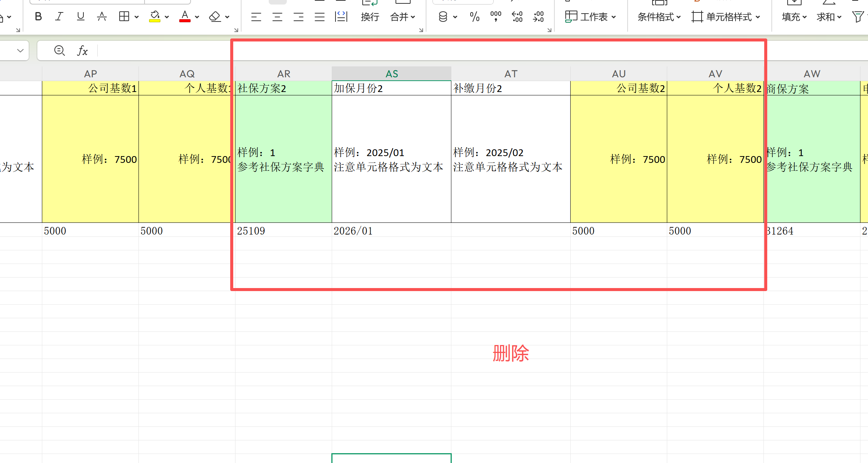Screen dimensions: 868x463
Task: Align text to the left
Action: click(x=256, y=17)
